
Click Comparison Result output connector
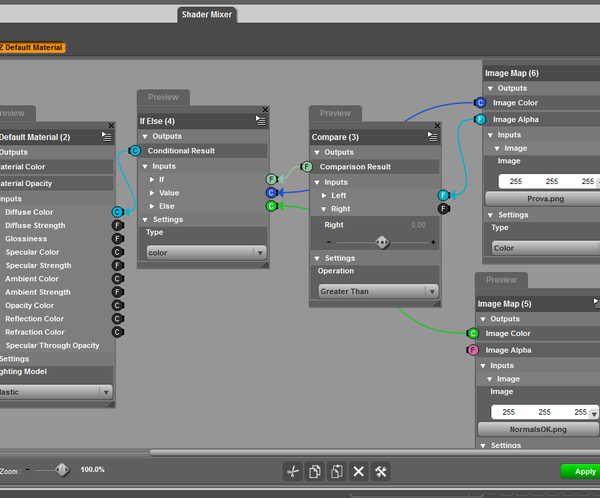307,167
